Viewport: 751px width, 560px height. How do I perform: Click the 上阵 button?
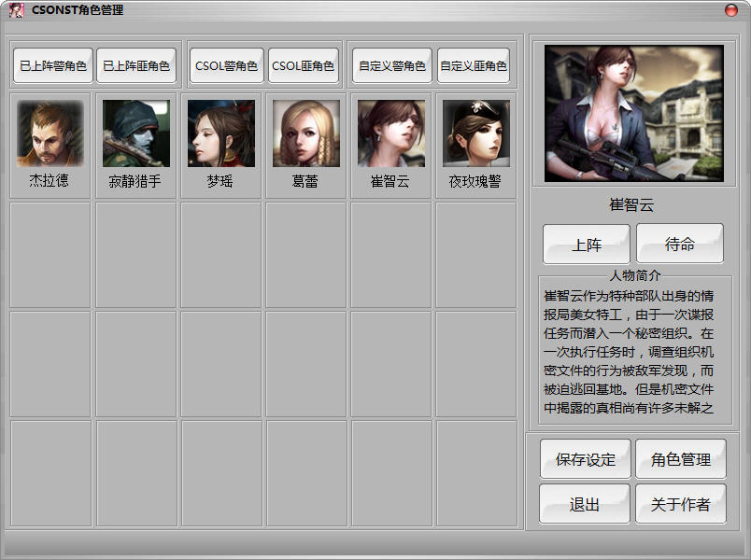[x=587, y=245]
